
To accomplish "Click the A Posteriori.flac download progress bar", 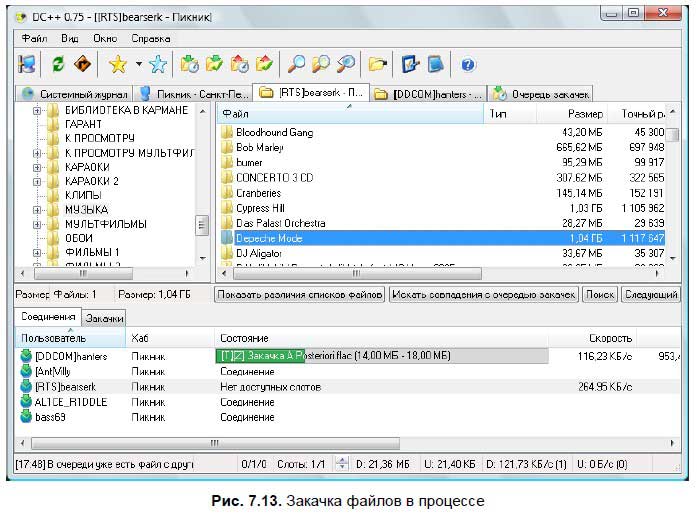I will coord(382,356).
